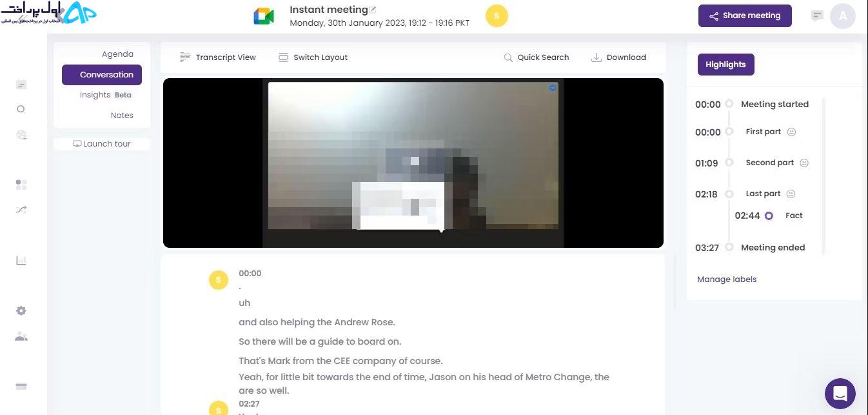Viewport: 868px width, 415px height.
Task: Click the Share meeting button
Action: coord(745,16)
